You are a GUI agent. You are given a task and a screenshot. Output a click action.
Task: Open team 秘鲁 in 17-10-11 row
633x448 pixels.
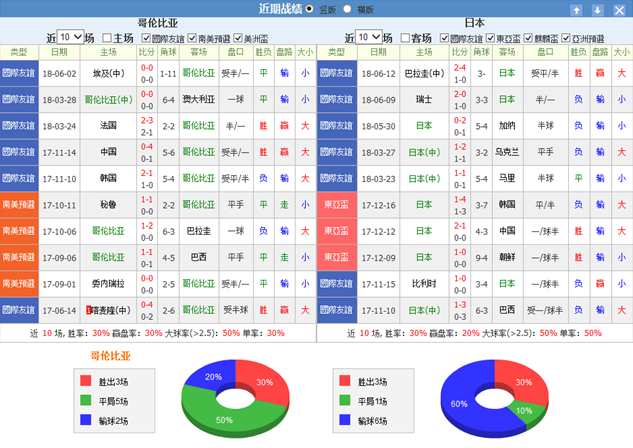(x=108, y=205)
